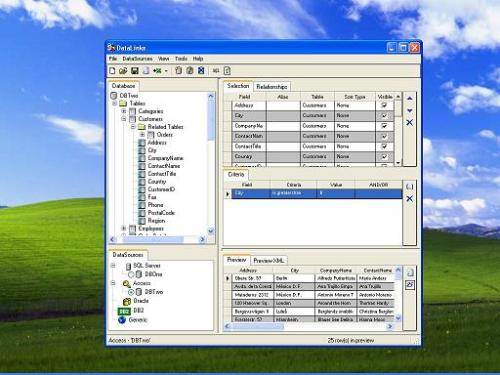Select the PostalCode field in tree
The height and width of the screenshot is (375, 500).
pos(161,213)
